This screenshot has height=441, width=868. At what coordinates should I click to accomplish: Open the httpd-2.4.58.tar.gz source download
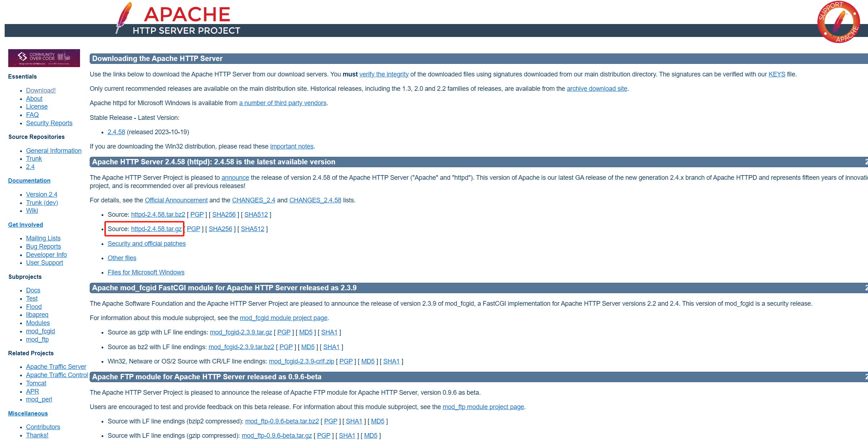coord(156,229)
